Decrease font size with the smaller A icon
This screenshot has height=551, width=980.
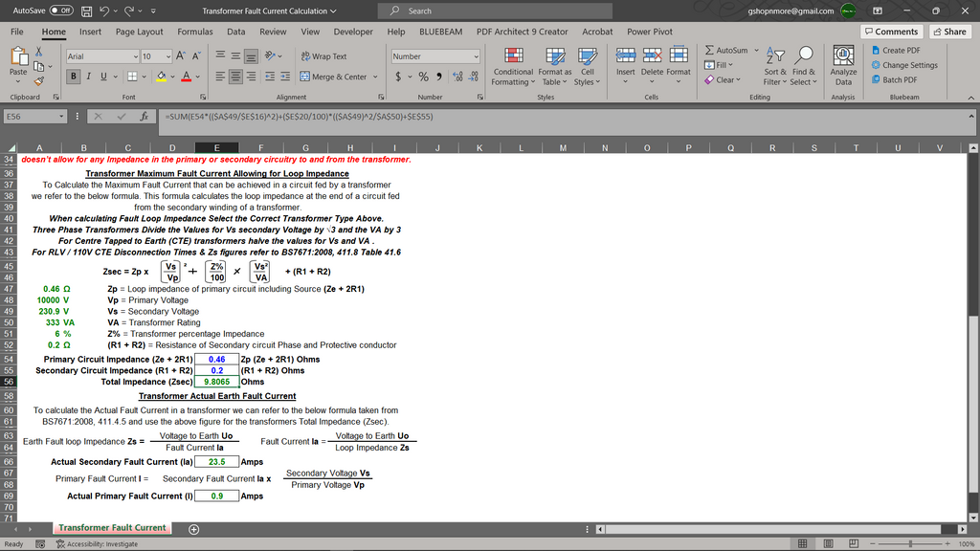point(196,56)
